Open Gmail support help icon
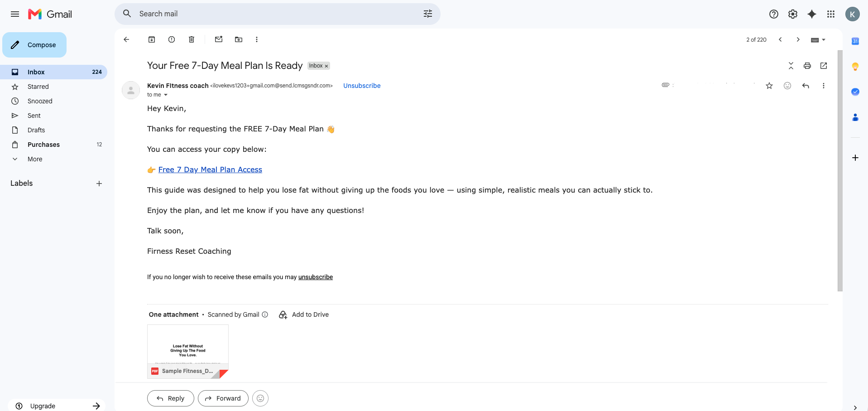This screenshot has height=411, width=868. coord(774,14)
